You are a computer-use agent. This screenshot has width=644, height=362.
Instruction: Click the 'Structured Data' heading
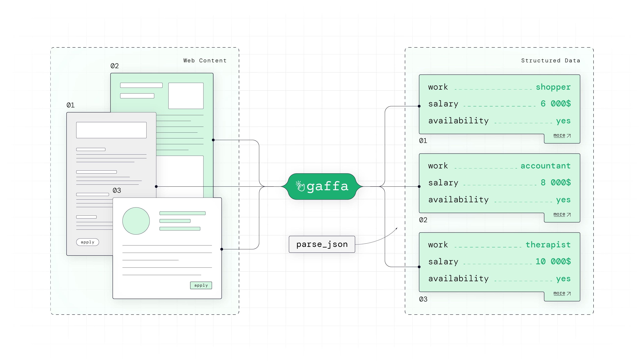coord(551,61)
